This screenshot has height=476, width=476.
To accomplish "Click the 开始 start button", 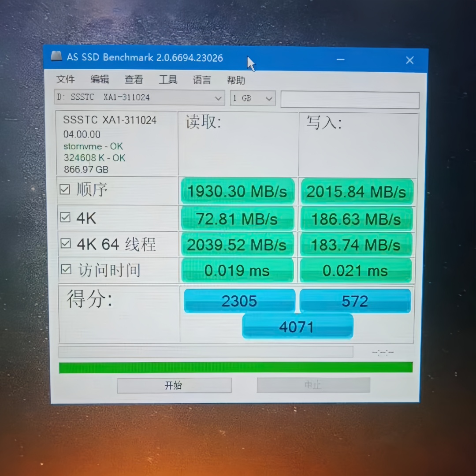I will click(174, 385).
